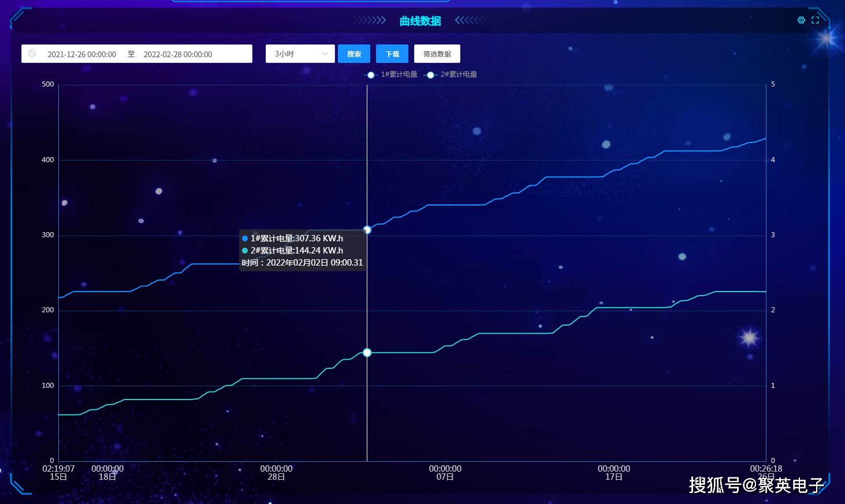Image resolution: width=845 pixels, height=504 pixels.
Task: Open the settings gear icon
Action: click(801, 20)
